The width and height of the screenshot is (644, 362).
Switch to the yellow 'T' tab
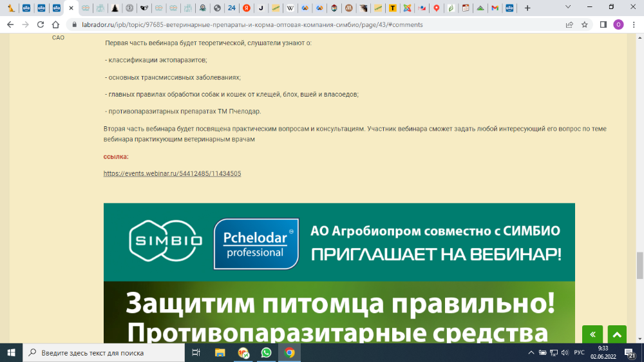(393, 8)
